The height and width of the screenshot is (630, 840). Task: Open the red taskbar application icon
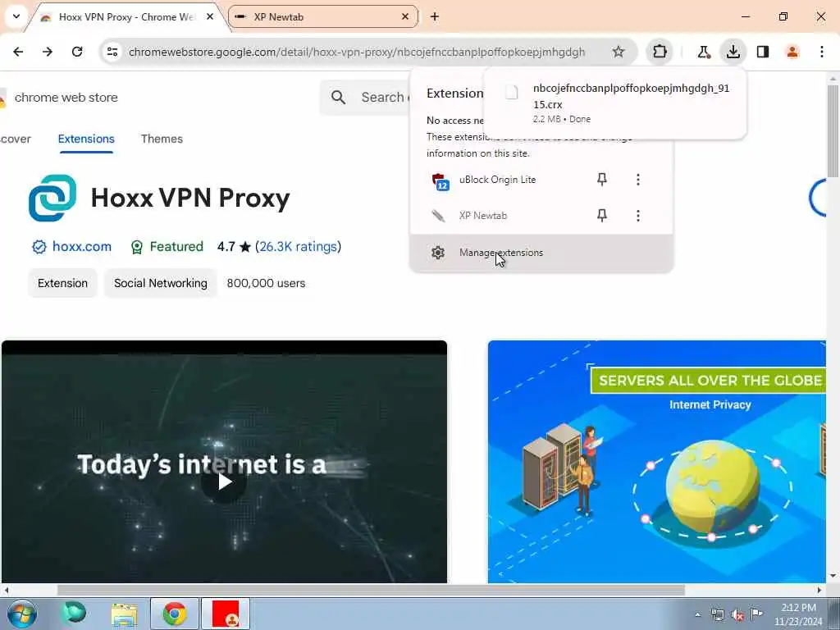click(226, 614)
